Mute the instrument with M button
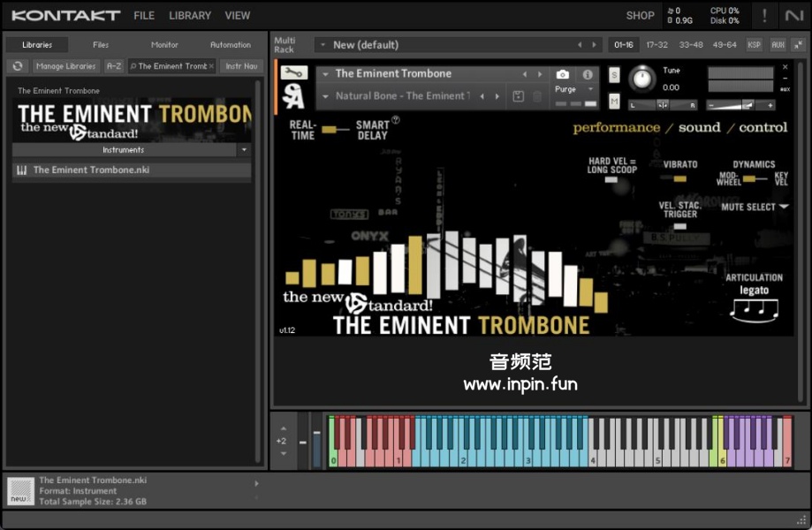 pyautogui.click(x=614, y=101)
